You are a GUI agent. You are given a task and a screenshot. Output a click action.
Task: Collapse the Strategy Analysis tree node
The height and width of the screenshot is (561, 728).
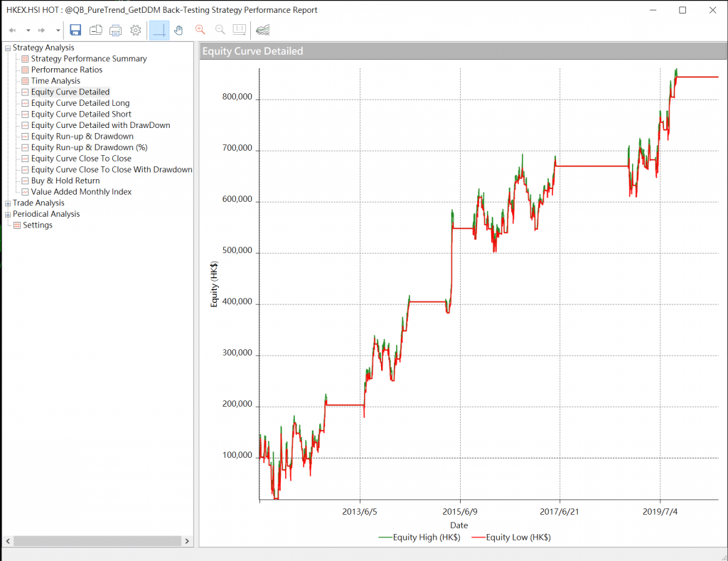(8, 48)
